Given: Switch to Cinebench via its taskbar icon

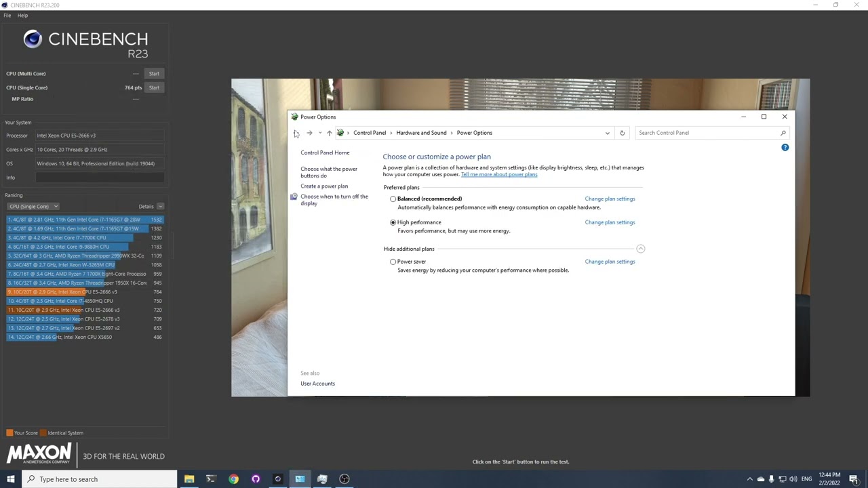Looking at the screenshot, I should 277,479.
